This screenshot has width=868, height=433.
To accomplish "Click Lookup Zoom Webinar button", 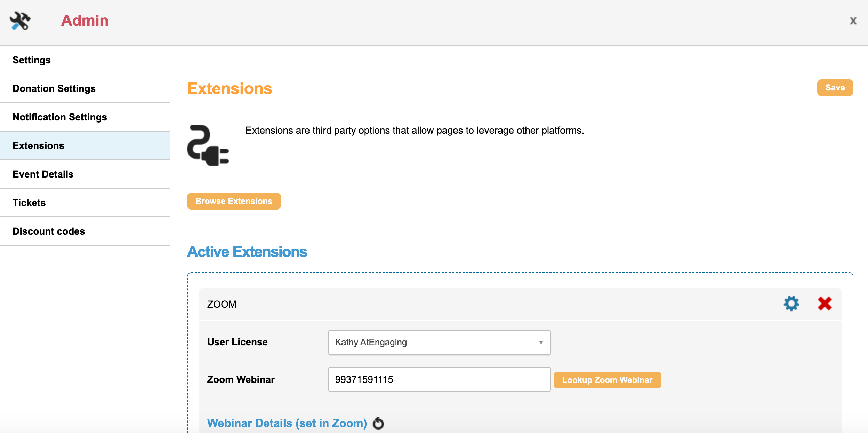I will [607, 380].
